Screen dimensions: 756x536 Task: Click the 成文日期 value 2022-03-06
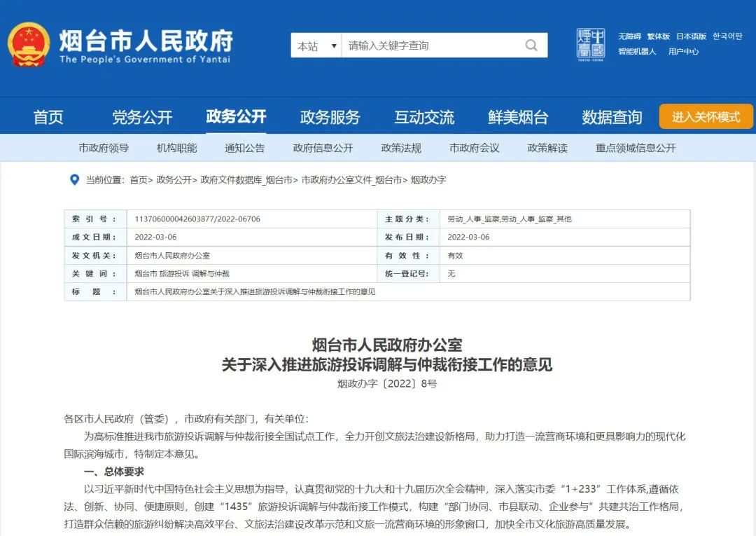(x=155, y=237)
